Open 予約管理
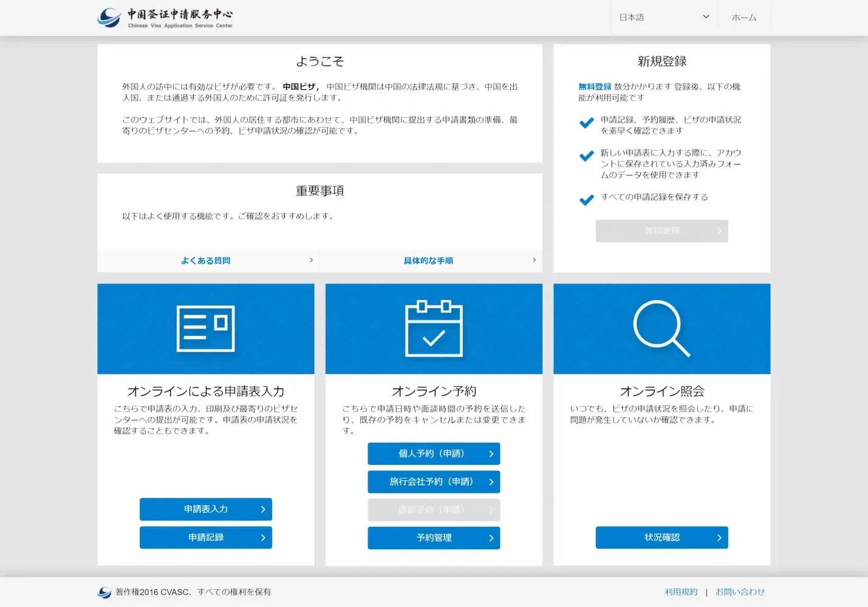868x607 pixels. 433,538
